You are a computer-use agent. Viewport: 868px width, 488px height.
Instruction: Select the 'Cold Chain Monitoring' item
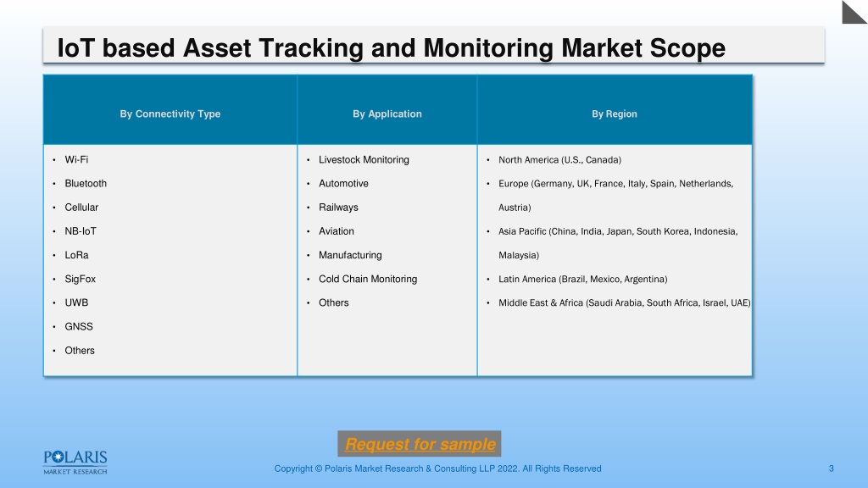[368, 278]
